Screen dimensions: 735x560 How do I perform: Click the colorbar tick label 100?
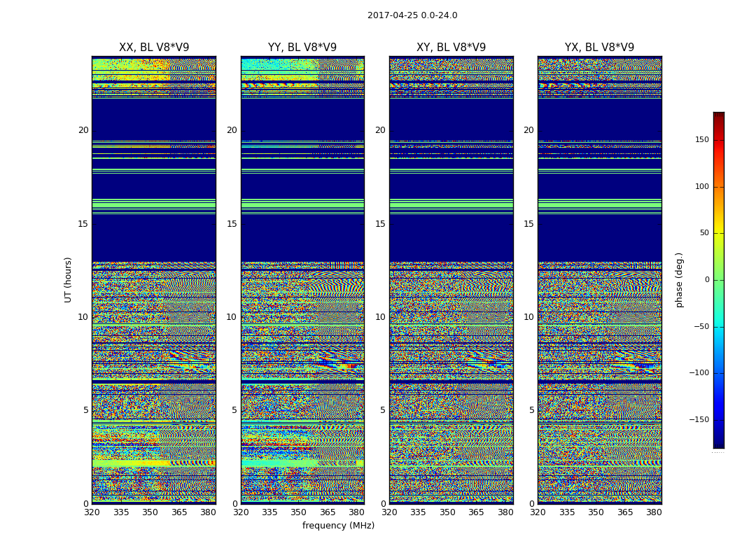(x=702, y=186)
